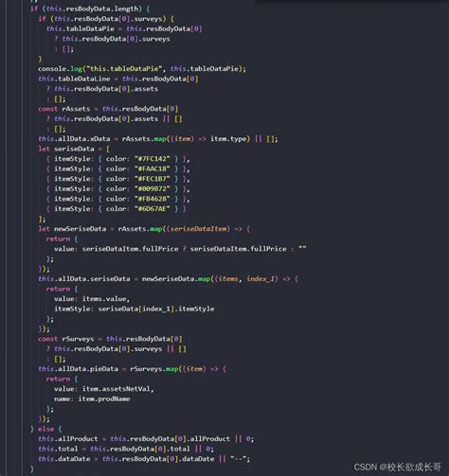The height and width of the screenshot is (476, 449).
Task: Click the rSurveys constant declaration
Action: (x=78, y=339)
